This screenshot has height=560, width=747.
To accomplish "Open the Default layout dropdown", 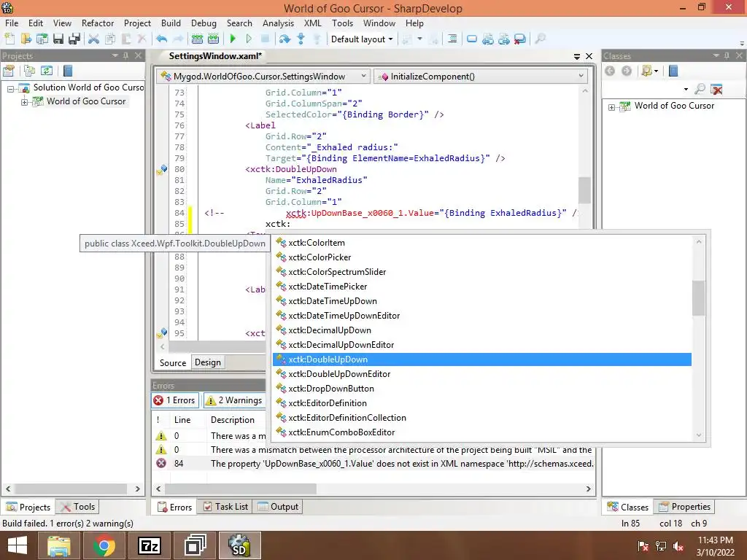I will [362, 39].
